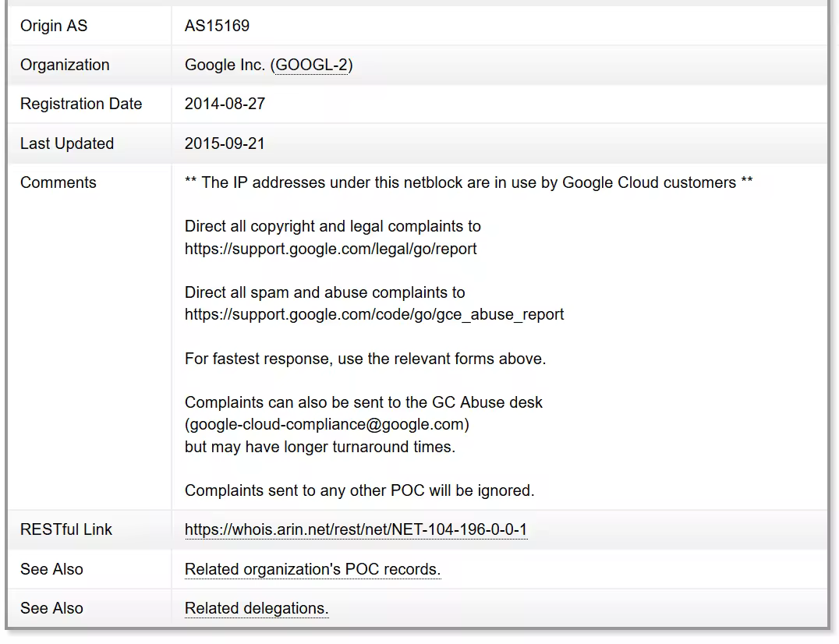Click the RESTful Link row label

pos(65,529)
